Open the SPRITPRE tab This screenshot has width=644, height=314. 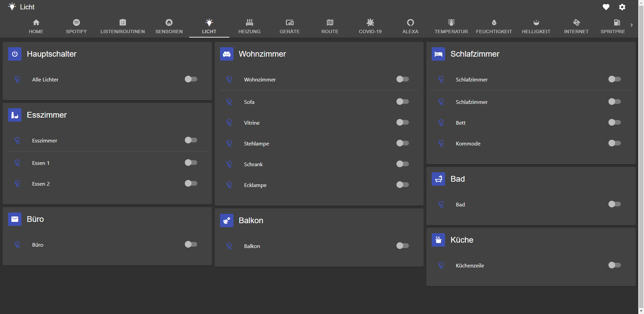click(x=613, y=26)
